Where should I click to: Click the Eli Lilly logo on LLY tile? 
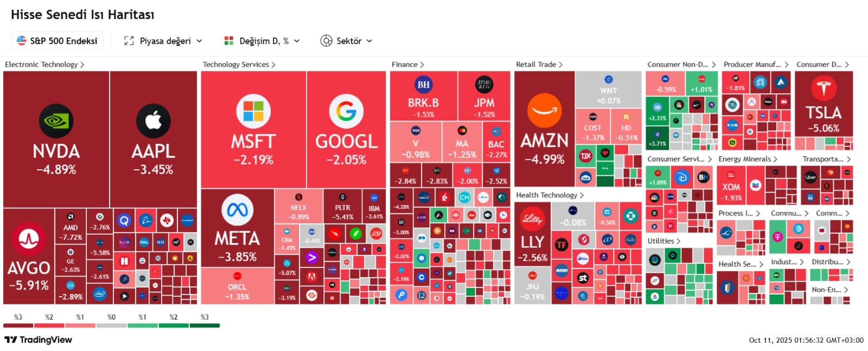[532, 219]
